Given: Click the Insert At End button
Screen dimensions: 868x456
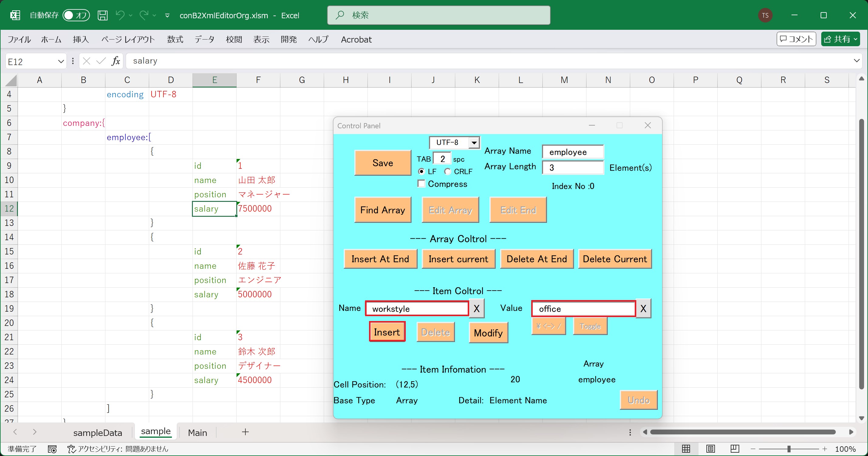Looking at the screenshot, I should pyautogui.click(x=380, y=259).
